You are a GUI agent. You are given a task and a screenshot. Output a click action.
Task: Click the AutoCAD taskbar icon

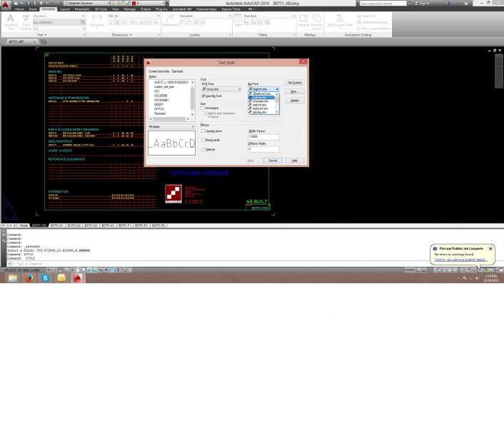[x=78, y=278]
